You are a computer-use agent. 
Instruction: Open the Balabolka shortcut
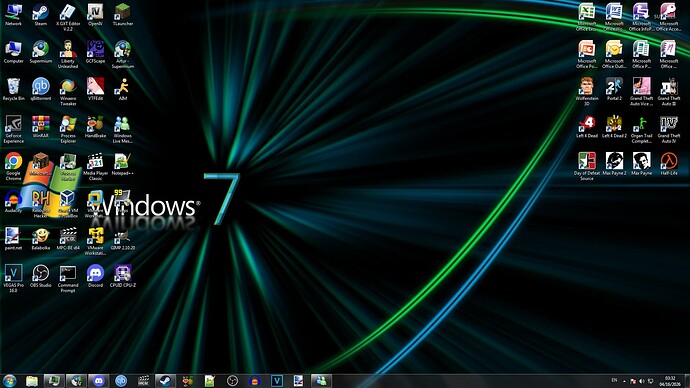40,239
